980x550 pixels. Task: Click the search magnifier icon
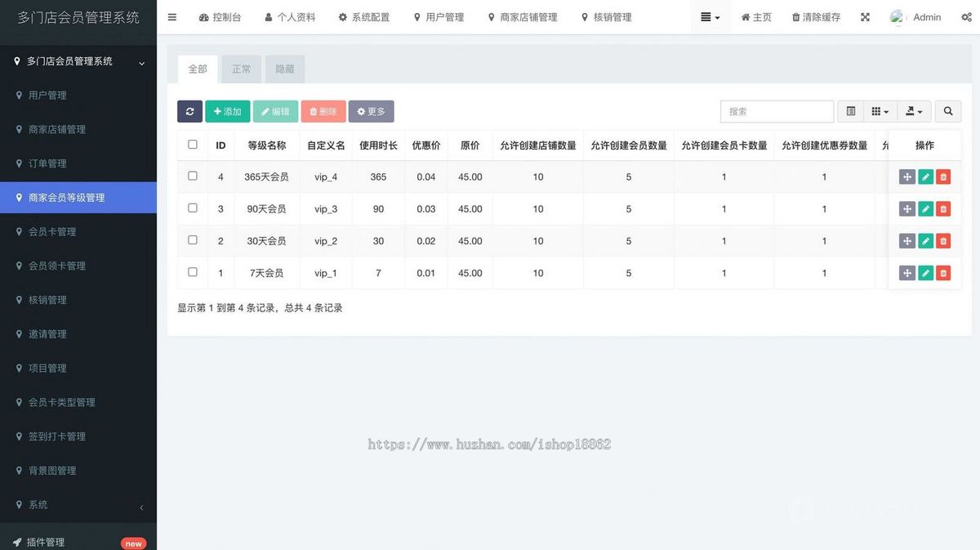[x=947, y=111]
